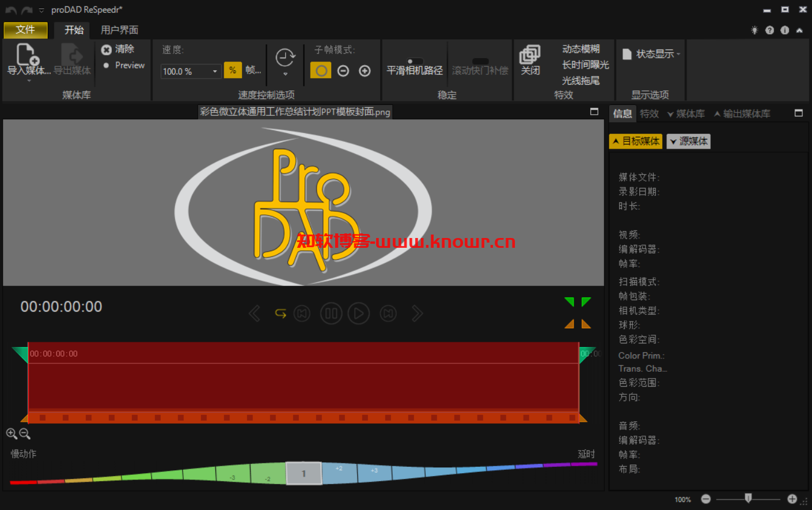
Task: Zoom out the timeline with magnifier minus
Action: tap(24, 433)
